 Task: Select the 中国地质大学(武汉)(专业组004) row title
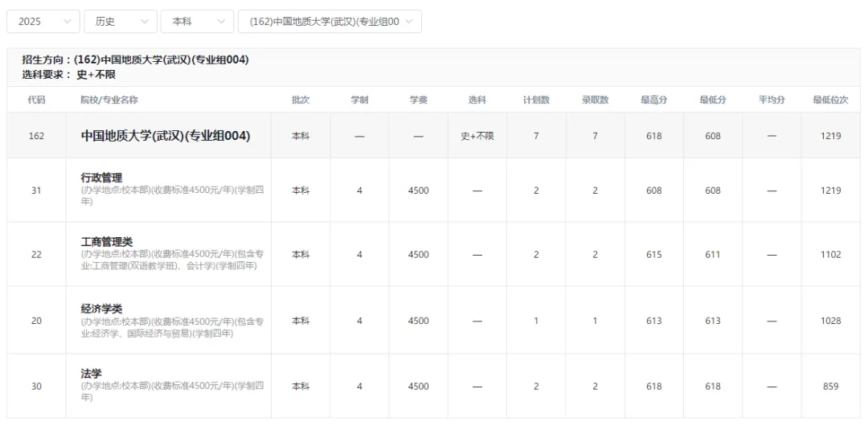point(166,136)
